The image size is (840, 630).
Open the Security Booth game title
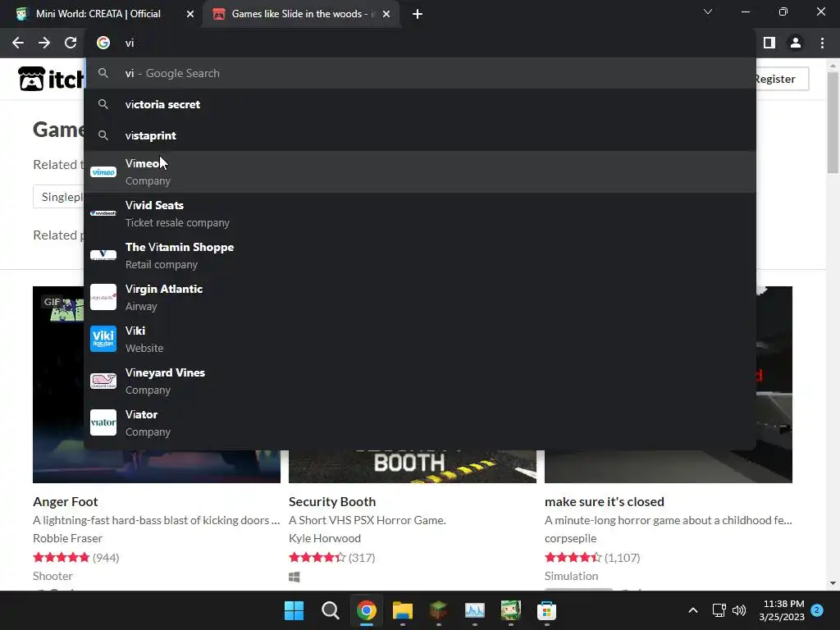[332, 501]
